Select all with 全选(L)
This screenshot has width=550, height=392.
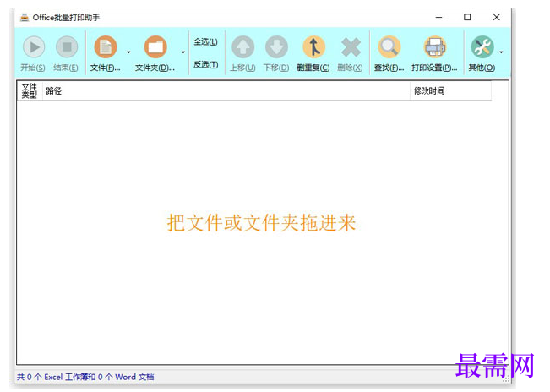tap(205, 41)
